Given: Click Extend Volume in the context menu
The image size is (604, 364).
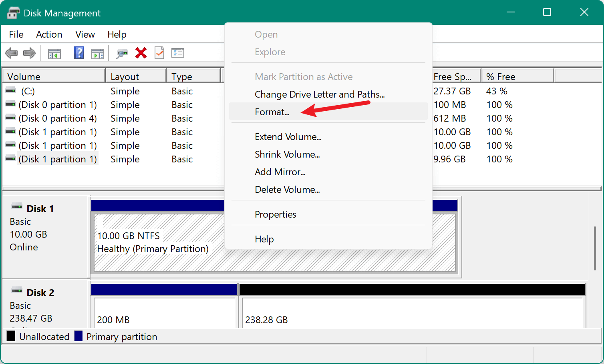Looking at the screenshot, I should pos(288,136).
